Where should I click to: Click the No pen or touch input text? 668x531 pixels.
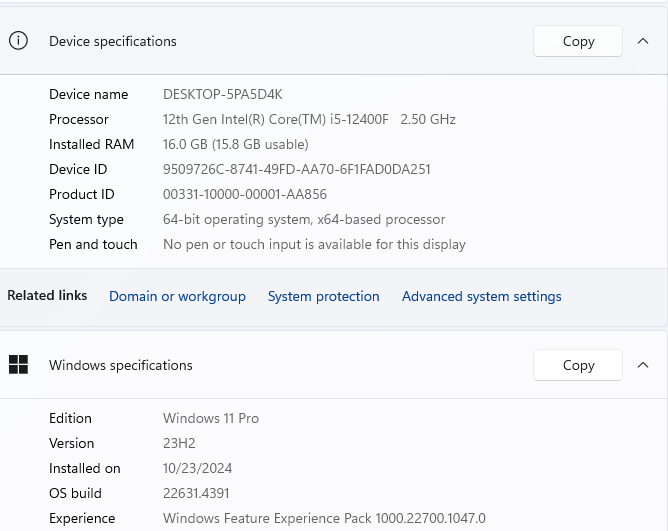(314, 244)
